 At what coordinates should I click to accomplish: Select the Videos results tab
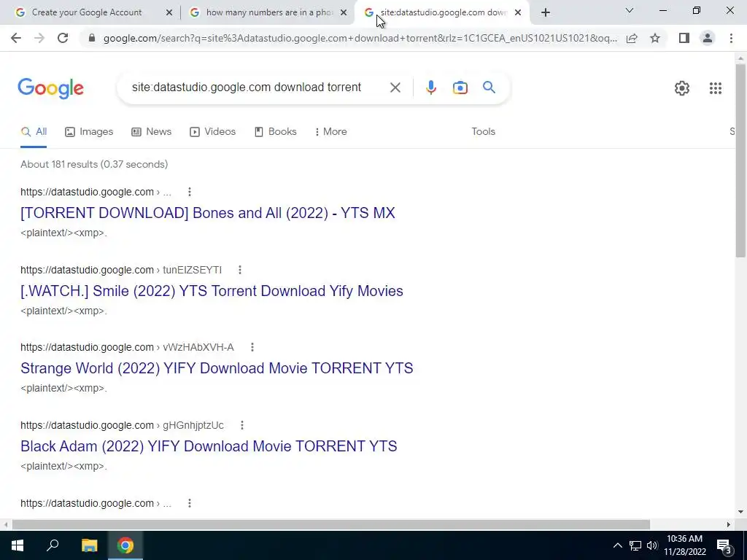click(x=212, y=132)
